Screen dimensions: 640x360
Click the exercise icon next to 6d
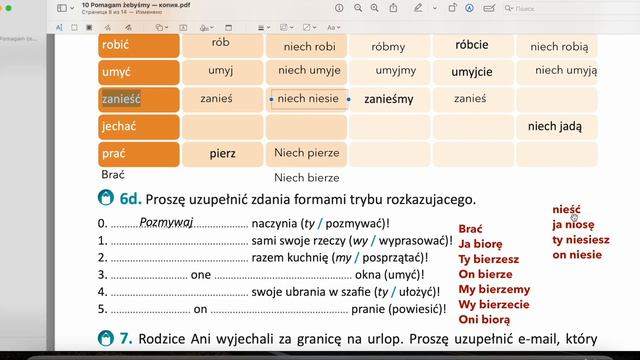(x=106, y=198)
